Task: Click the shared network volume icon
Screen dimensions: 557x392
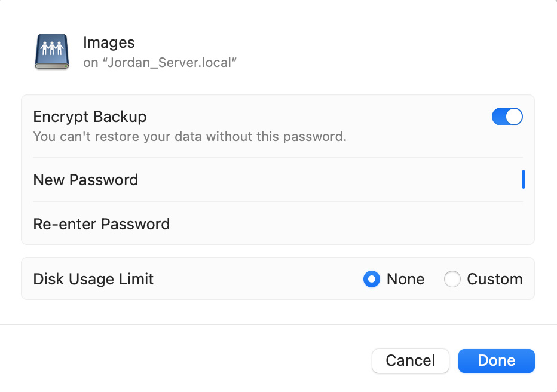Action: [x=52, y=52]
